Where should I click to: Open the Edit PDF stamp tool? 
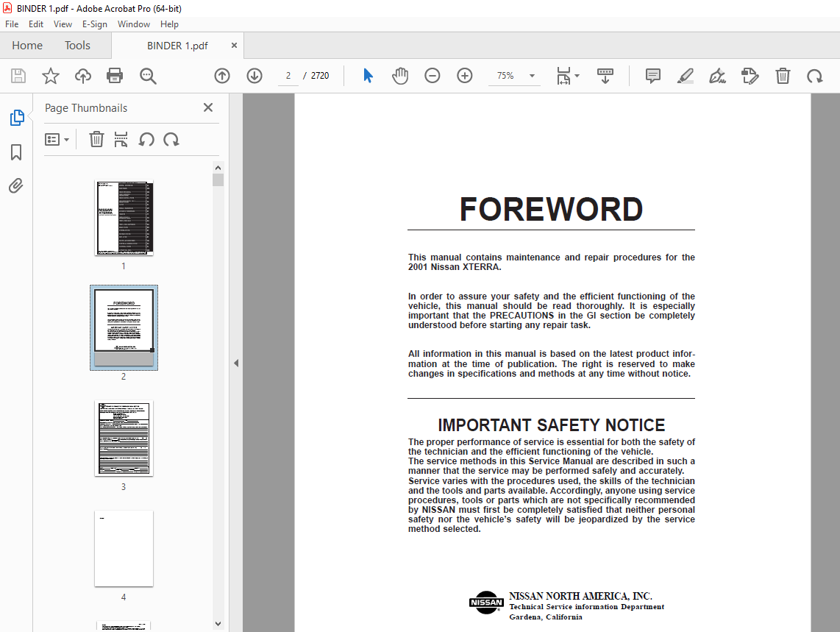click(750, 76)
